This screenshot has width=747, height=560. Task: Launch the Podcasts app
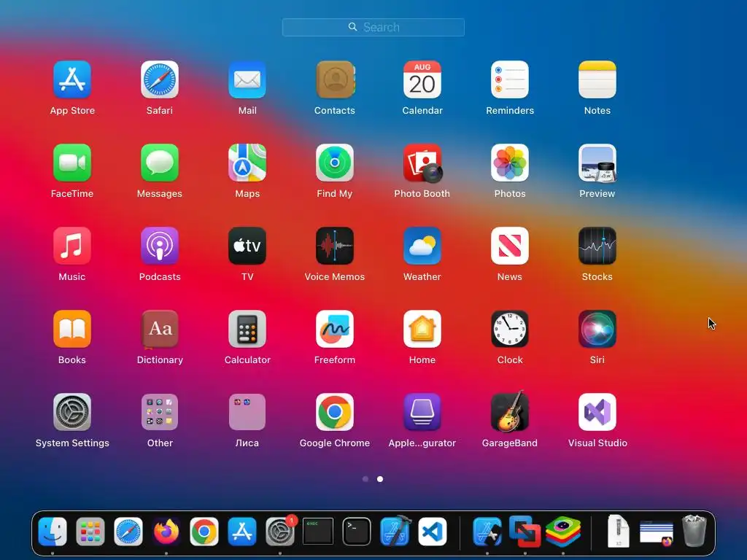click(x=160, y=246)
